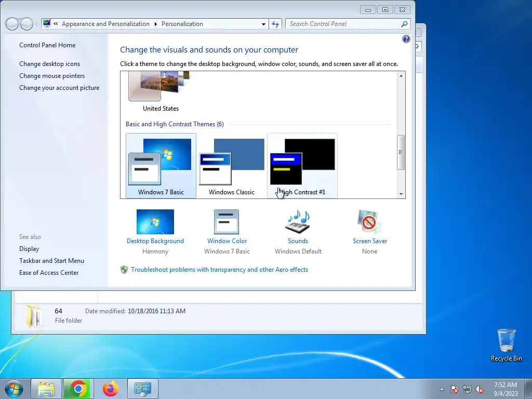Open Troubleshoot problems with transparency link

click(220, 270)
